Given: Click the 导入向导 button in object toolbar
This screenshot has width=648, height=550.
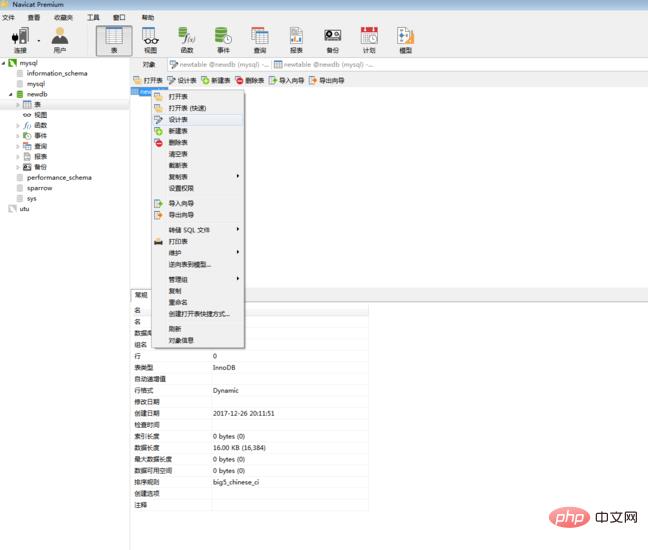Looking at the screenshot, I should pyautogui.click(x=286, y=80).
